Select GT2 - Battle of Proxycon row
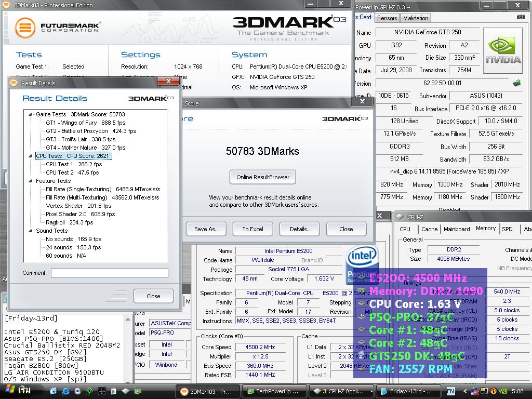The width and height of the screenshot is (532, 399). coord(91,131)
